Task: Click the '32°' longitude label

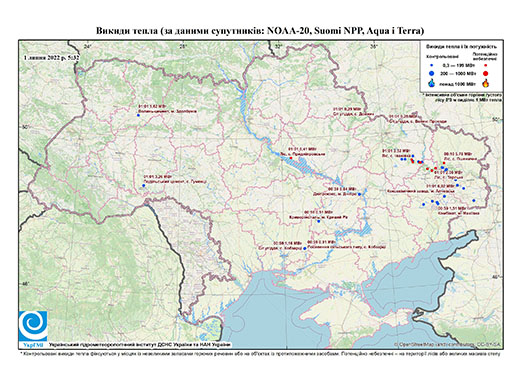Action: [x=278, y=47]
